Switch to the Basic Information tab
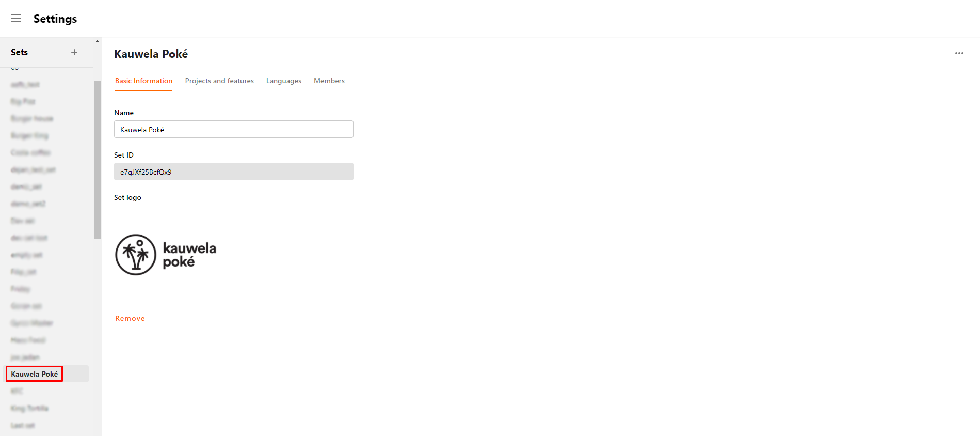The height and width of the screenshot is (436, 980). tap(143, 81)
